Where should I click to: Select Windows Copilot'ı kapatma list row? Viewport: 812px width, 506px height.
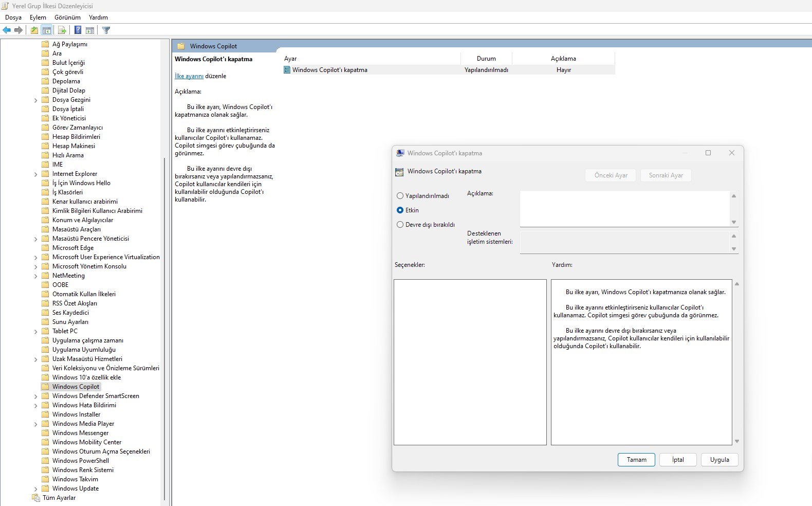tap(449, 70)
